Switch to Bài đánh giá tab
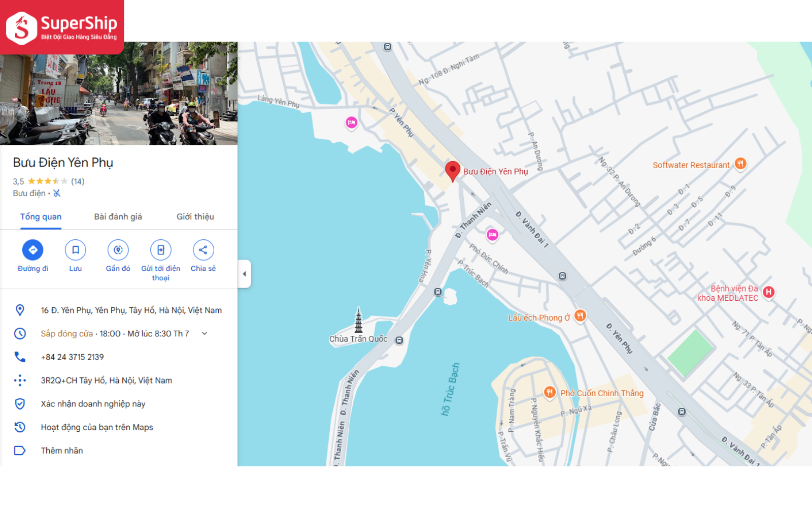Image resolution: width=812 pixels, height=508 pixels. (x=118, y=217)
